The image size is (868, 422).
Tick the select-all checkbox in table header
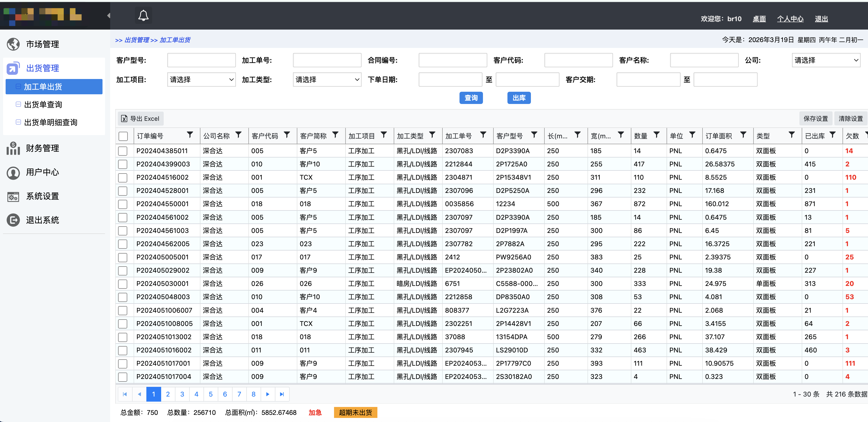click(123, 136)
